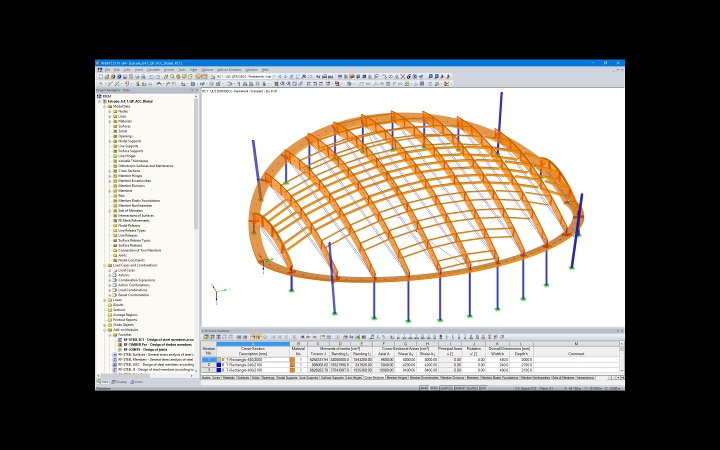Toggle SNAP in the status bar
This screenshot has height=450, width=720.
pyautogui.click(x=424, y=388)
